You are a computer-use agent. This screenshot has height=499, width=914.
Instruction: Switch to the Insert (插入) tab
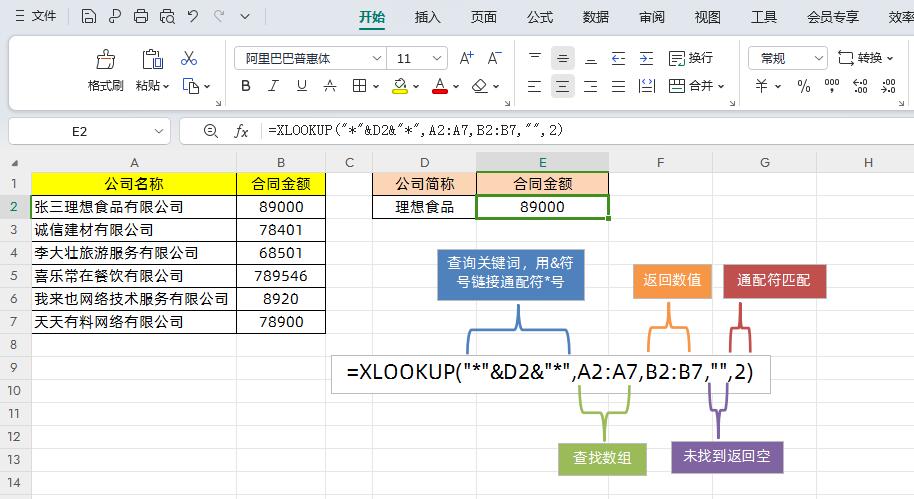pyautogui.click(x=427, y=17)
